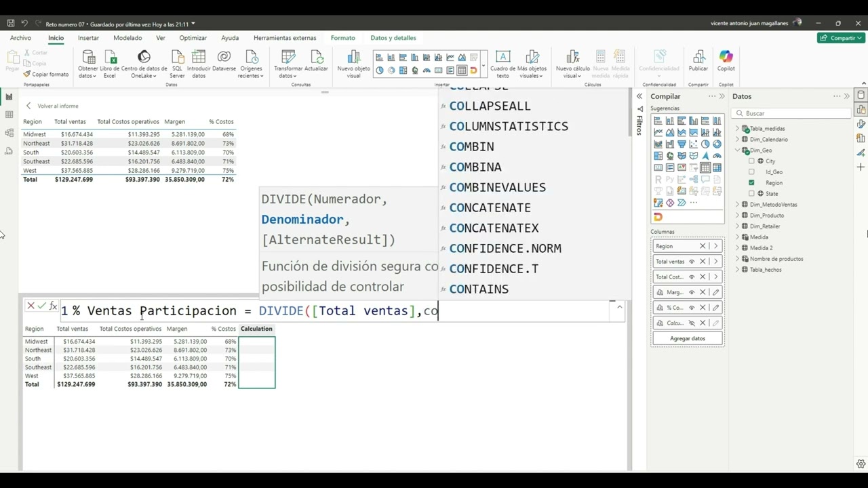Screen dimensions: 868x488
Task: Choose the R script visual
Action: [x=658, y=179]
